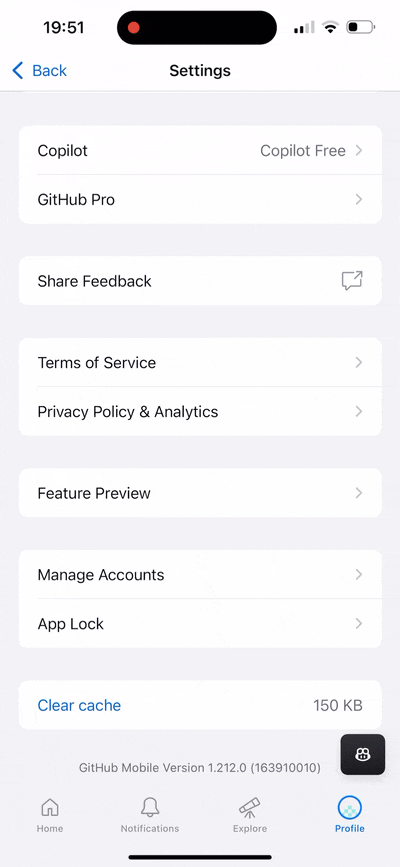Tap the Share Feedback speech bubble icon
Viewport: 400px width, 867px height.
click(352, 280)
